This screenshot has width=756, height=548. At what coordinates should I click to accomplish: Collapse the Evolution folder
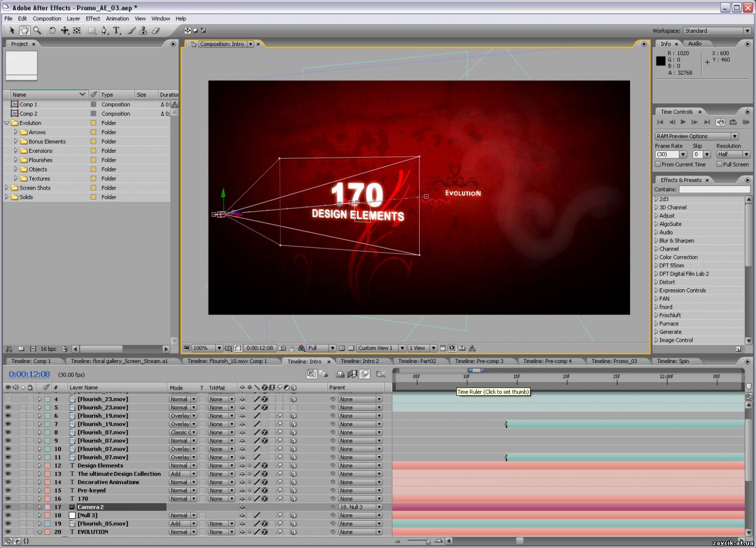[x=7, y=123]
